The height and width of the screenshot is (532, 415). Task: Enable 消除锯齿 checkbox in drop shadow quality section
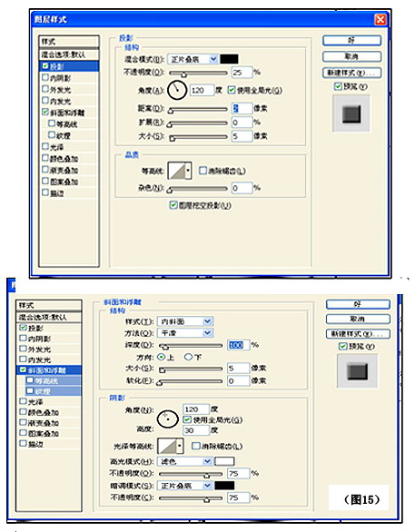203,171
